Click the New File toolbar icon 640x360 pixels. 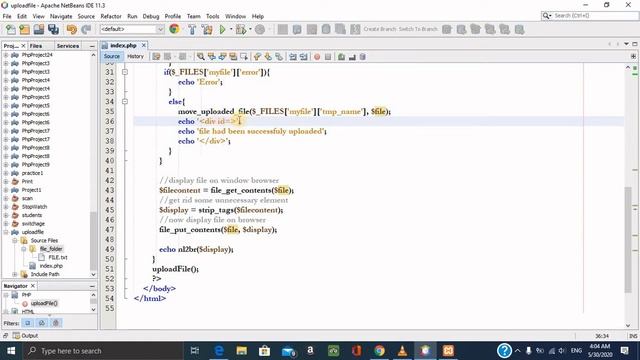pos(10,29)
